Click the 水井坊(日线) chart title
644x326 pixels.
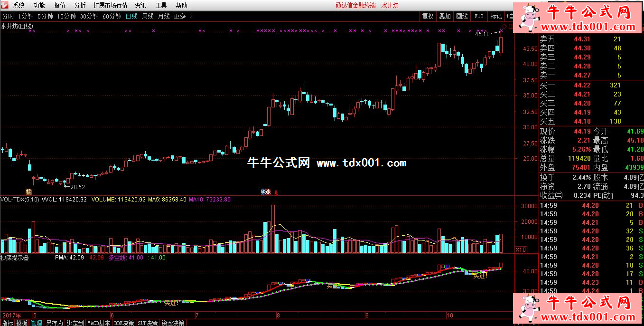pyautogui.click(x=17, y=26)
